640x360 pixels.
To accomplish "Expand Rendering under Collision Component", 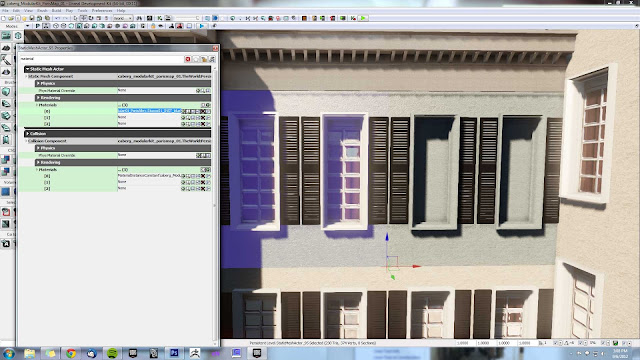I will point(38,162).
